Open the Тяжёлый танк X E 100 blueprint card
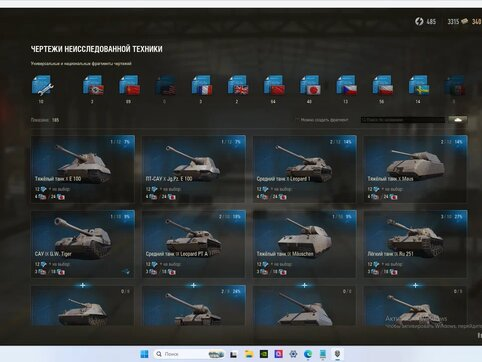The width and height of the screenshot is (482, 362). (83, 169)
